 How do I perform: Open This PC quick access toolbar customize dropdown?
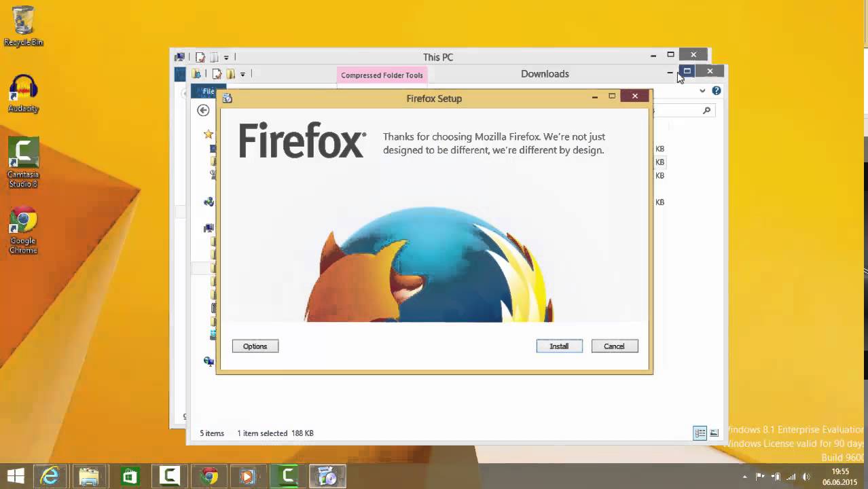click(x=226, y=58)
